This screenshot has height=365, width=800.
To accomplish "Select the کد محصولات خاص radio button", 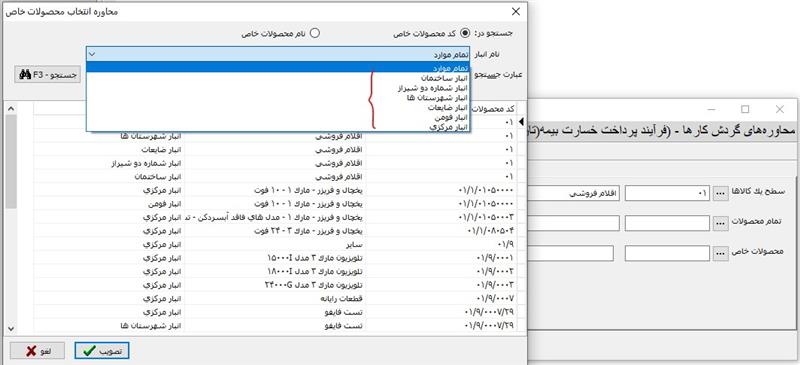I will point(465,33).
